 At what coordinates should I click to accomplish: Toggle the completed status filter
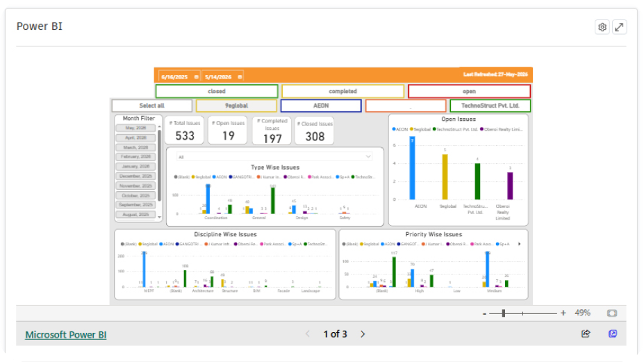(x=343, y=91)
